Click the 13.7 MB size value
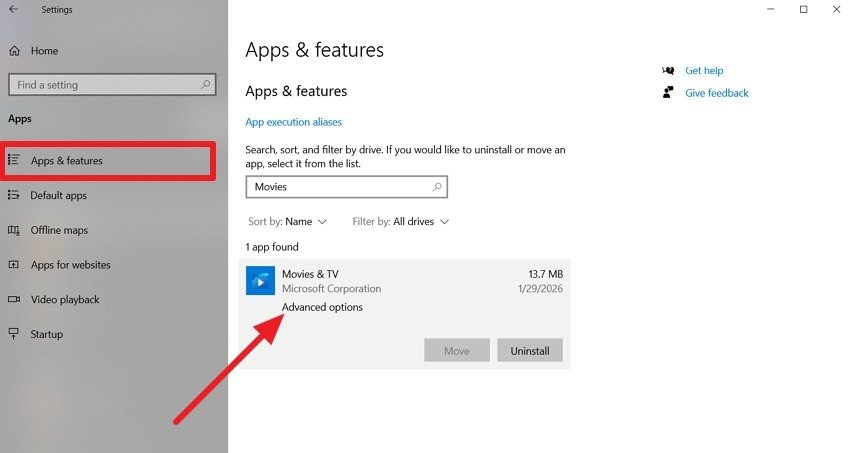The image size is (850, 453). [x=545, y=274]
